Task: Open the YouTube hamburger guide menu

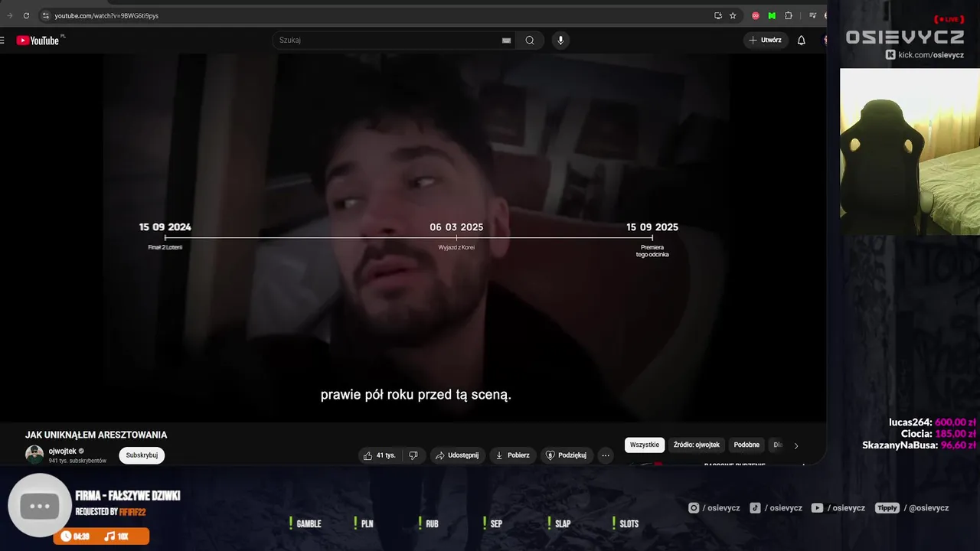Action: pos(2,41)
